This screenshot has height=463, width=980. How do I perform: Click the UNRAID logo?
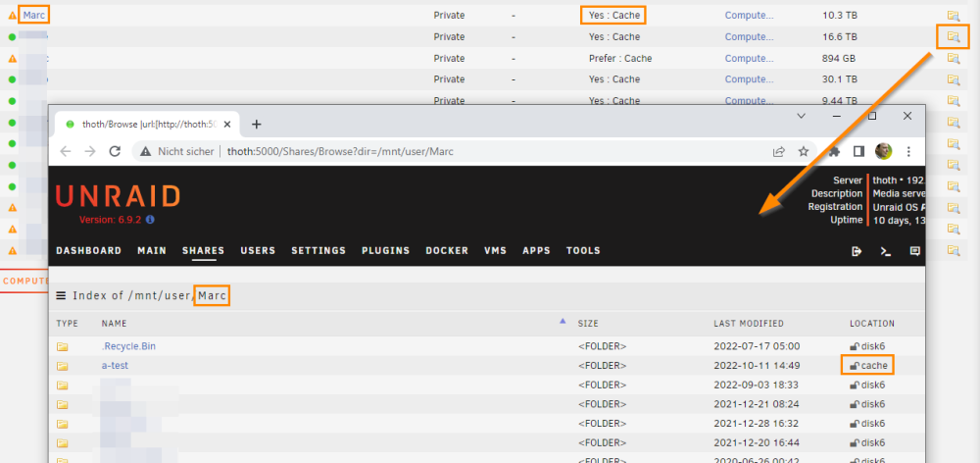118,196
